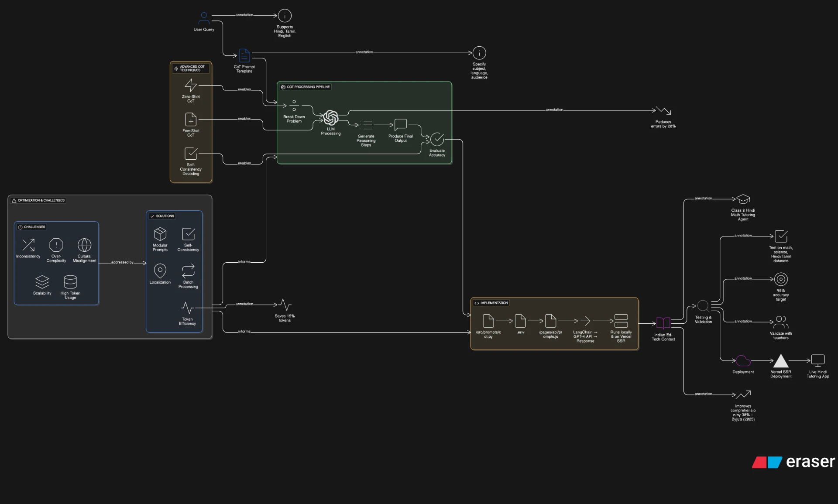Click the Saves 15% tokens activity icon
The width and height of the screenshot is (838, 504).
(x=285, y=305)
